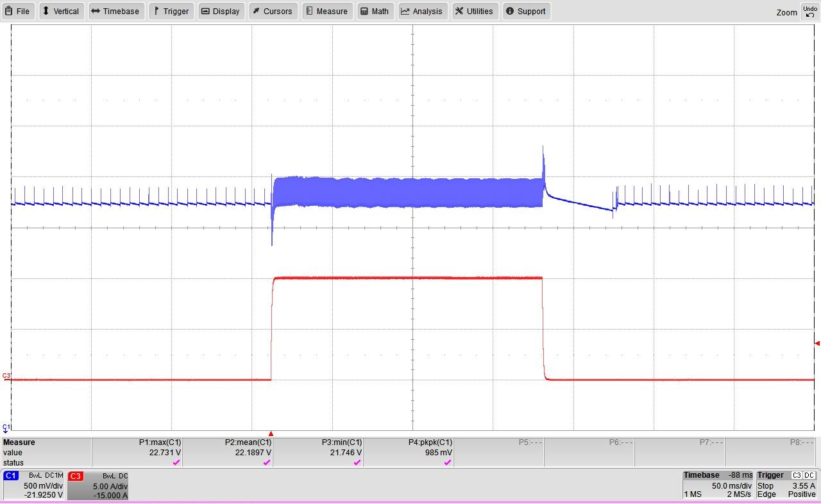Select the P2:mean(C1) measurement cell
Screen dimensions: 821x504
[x=228, y=452]
